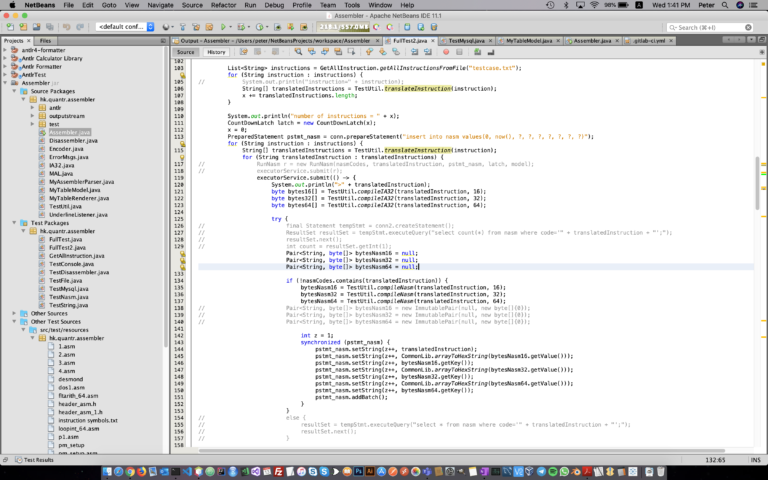Click the Undo toolbar icon
Viewport: 768px width, 480px height.
click(x=67, y=27)
